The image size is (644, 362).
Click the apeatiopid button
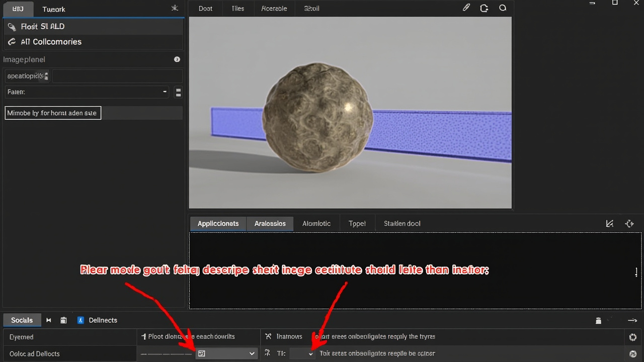point(28,76)
